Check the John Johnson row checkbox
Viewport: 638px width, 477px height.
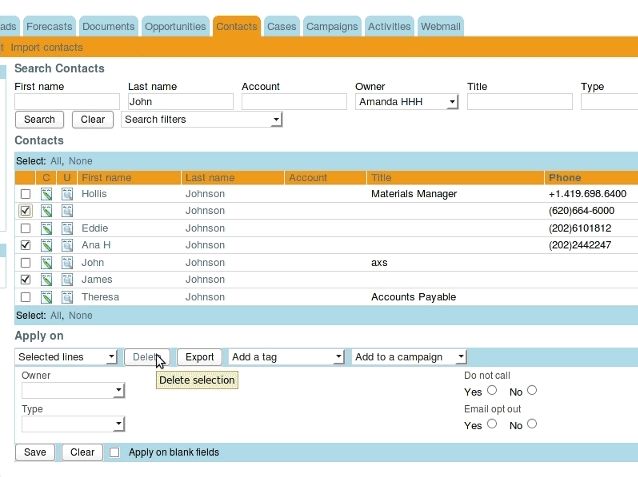(25, 263)
